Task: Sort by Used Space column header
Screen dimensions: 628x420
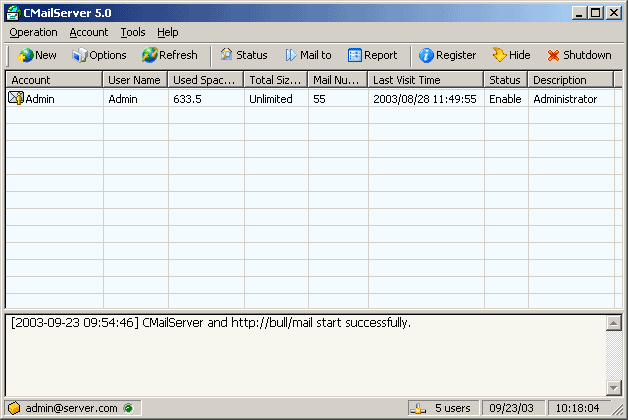Action: point(206,80)
